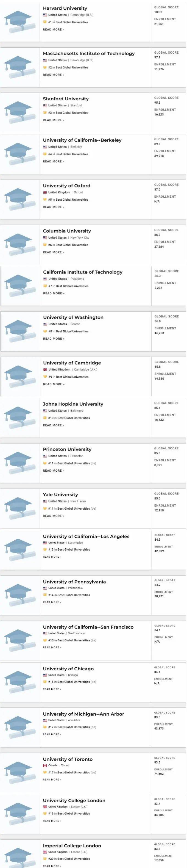
Task: Open the Princeton University title link
Action: (67, 449)
